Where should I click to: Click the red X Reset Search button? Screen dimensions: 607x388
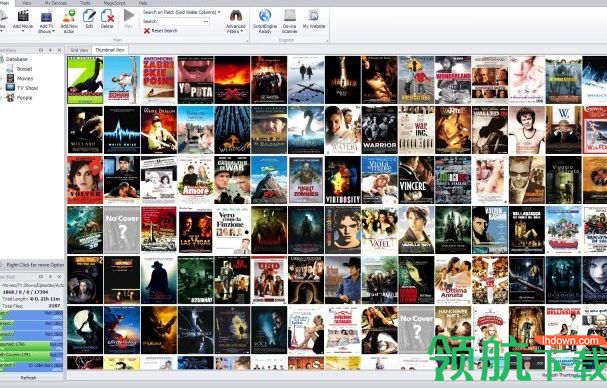click(x=161, y=31)
